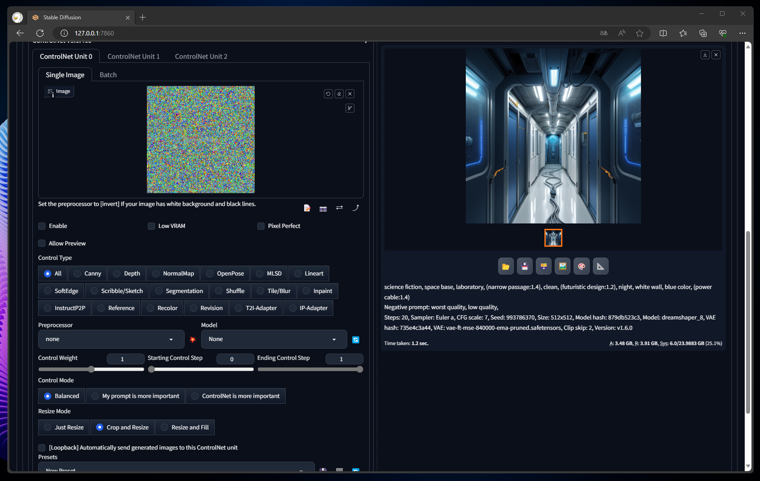
Task: Click the brush pen icon on ControlNet image
Action: coord(350,108)
